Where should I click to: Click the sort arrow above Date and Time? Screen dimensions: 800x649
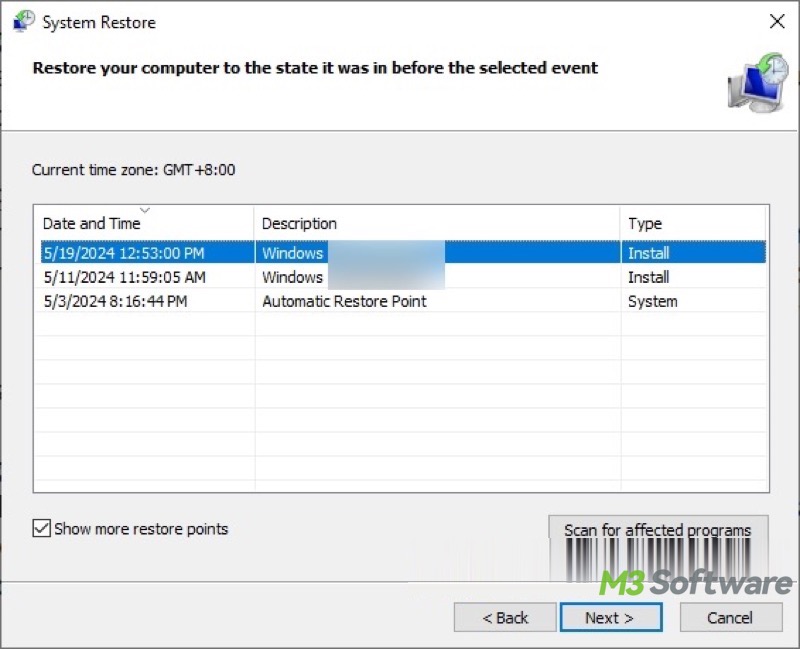(x=145, y=210)
